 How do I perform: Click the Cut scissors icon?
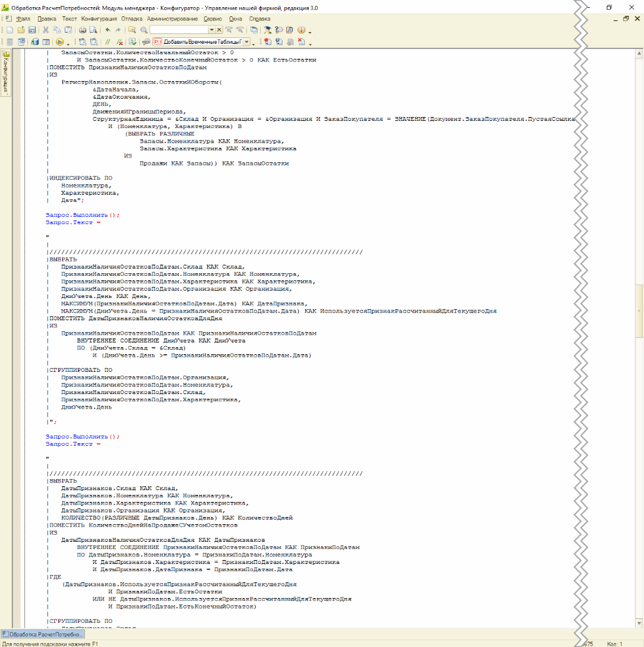tap(46, 30)
